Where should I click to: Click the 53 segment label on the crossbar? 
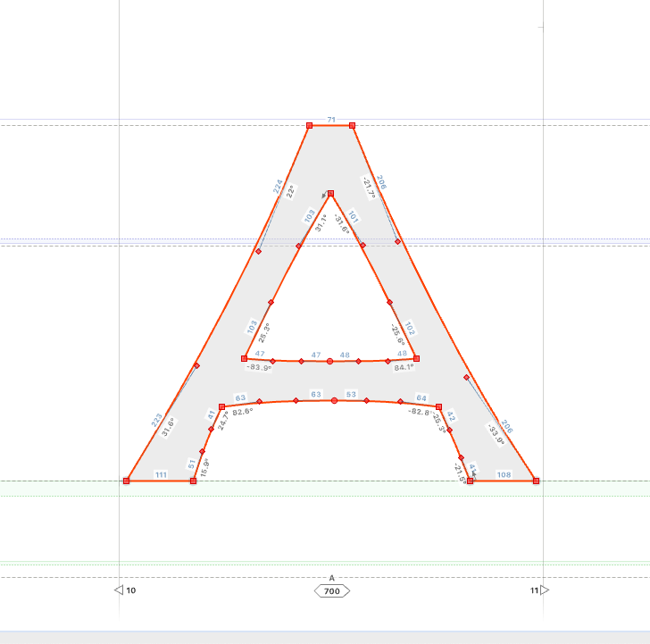351,394
